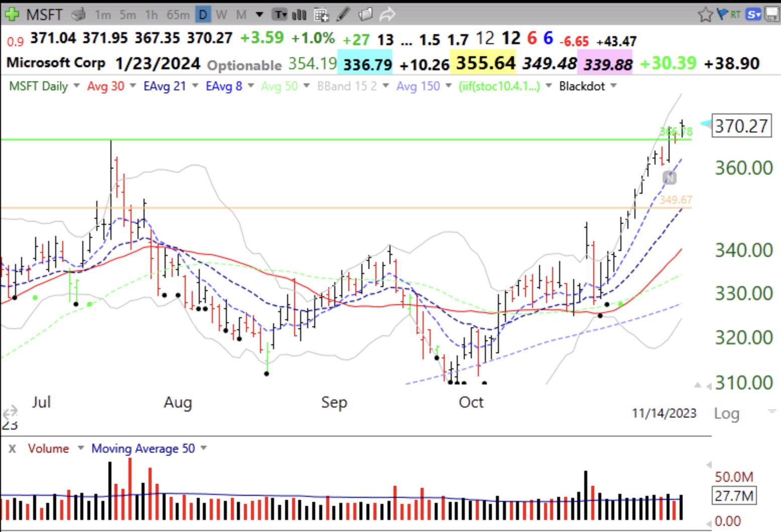Select the M monthly timeframe
Image resolution: width=781 pixels, height=532 pixels.
tap(241, 15)
